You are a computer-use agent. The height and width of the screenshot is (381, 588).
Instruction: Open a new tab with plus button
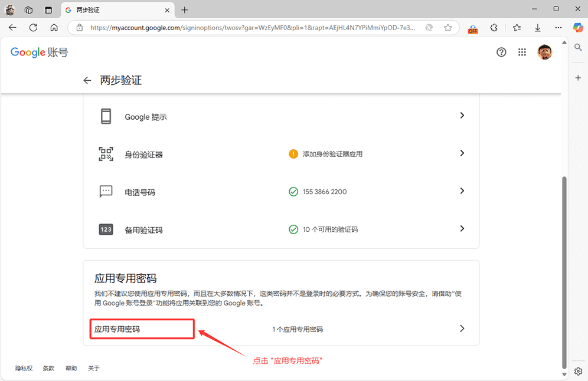pos(185,10)
